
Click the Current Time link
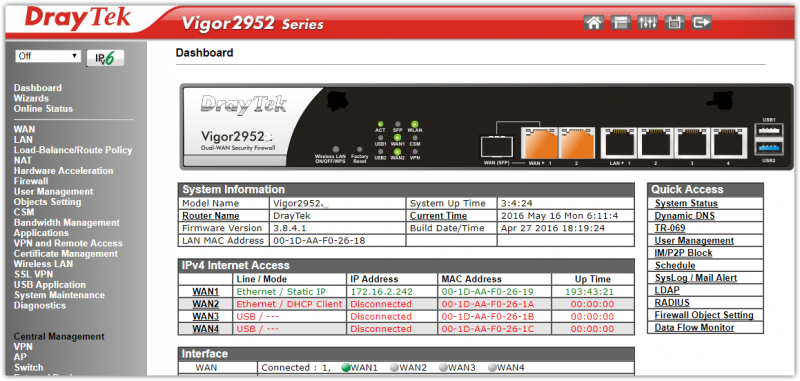[438, 216]
